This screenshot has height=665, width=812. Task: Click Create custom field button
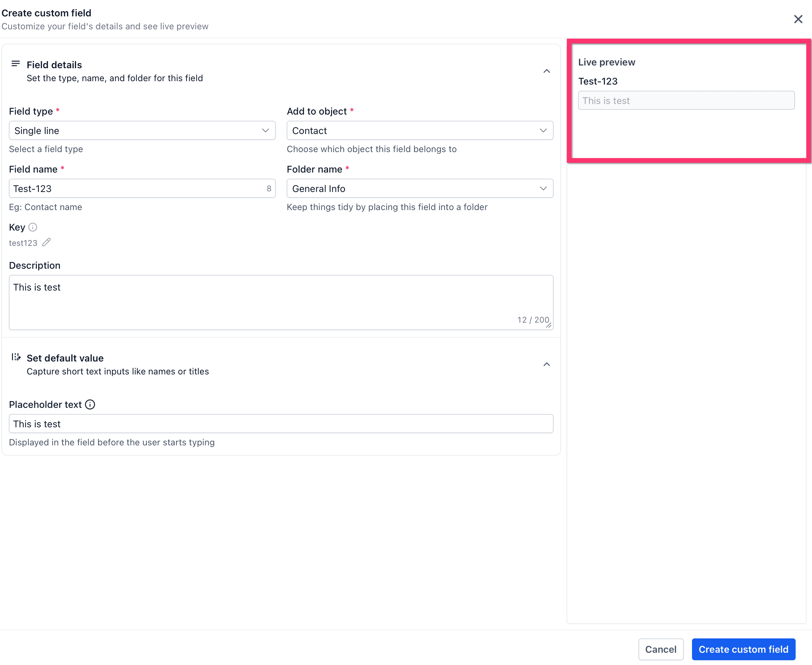point(743,649)
